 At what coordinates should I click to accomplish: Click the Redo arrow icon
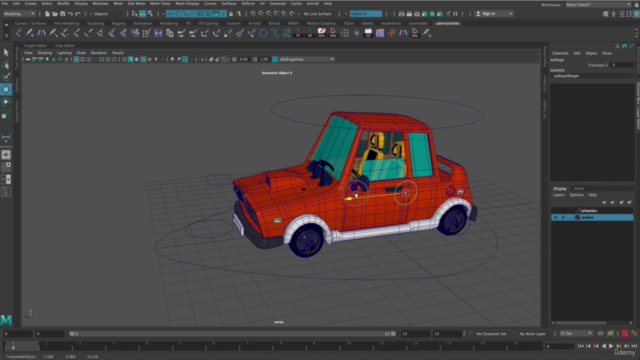coord(78,14)
